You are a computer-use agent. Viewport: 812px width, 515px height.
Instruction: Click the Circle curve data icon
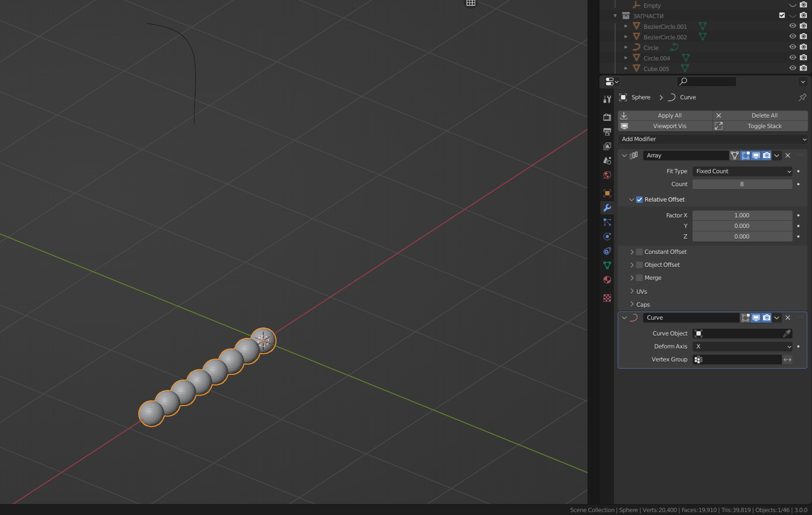click(x=674, y=47)
